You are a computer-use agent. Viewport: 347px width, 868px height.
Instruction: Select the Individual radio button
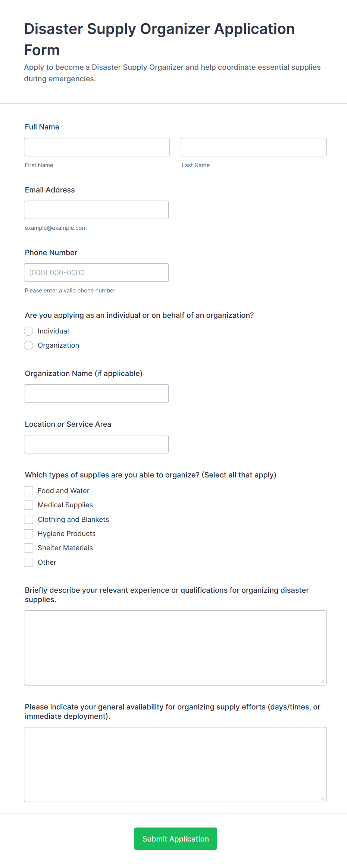pos(28,331)
